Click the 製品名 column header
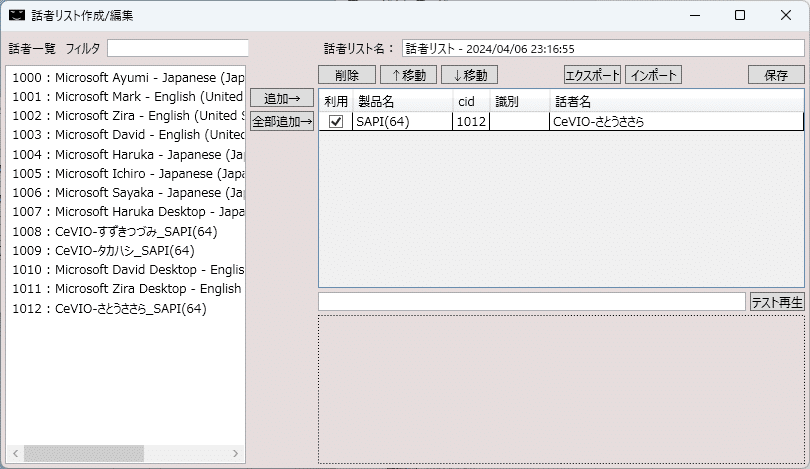This screenshot has height=469, width=810. [402, 101]
